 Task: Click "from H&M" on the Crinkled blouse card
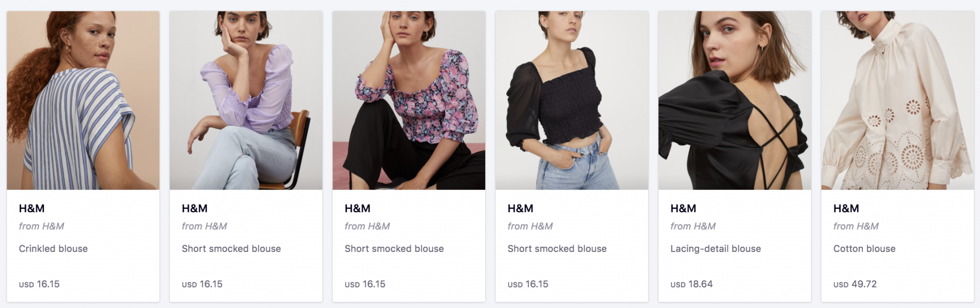click(41, 226)
